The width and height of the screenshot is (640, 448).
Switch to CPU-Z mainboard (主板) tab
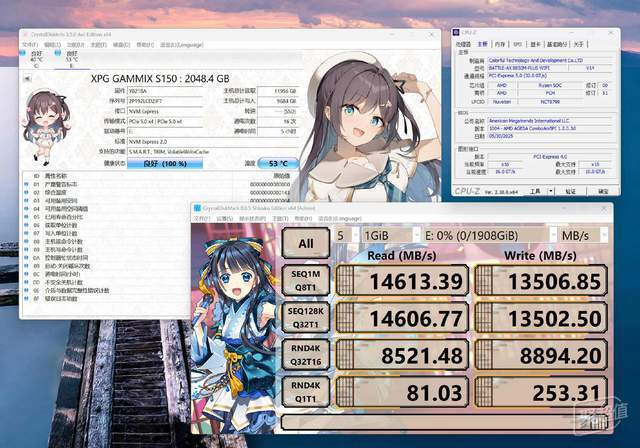point(482,44)
